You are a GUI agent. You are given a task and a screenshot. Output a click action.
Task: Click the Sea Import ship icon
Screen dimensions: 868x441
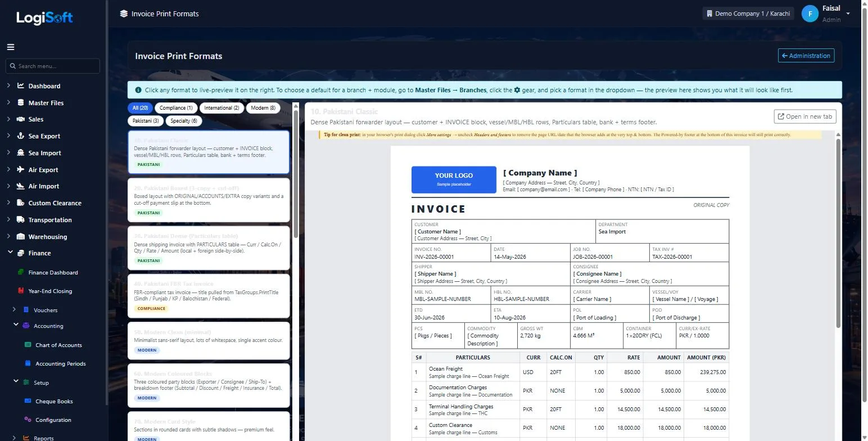pos(21,153)
